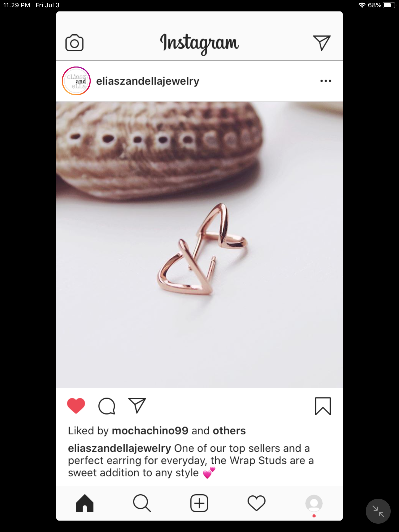
Task: Open mochachino99's profile from likes
Action: click(x=150, y=431)
